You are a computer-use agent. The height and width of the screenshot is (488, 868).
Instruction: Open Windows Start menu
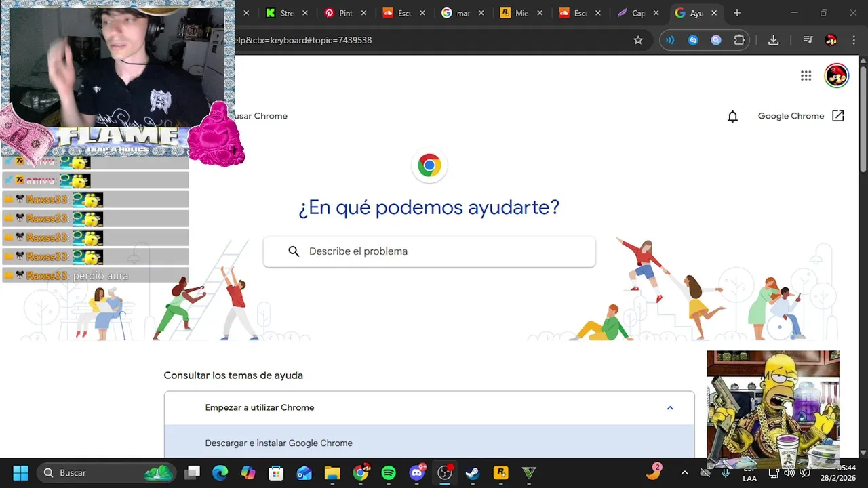20,472
